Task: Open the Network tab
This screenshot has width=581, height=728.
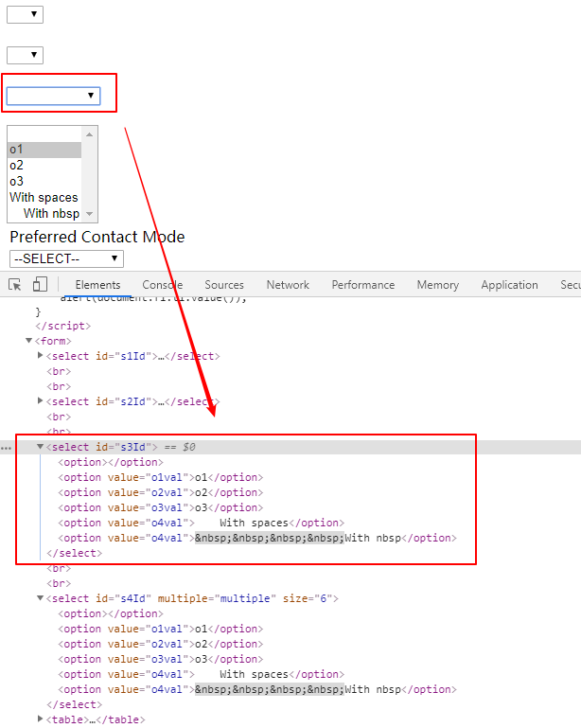Action: click(x=288, y=285)
